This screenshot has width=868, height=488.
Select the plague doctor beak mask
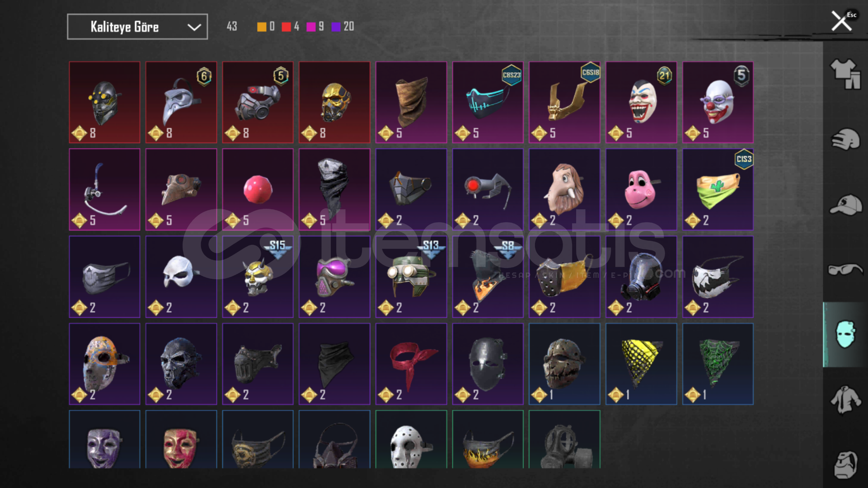181,103
